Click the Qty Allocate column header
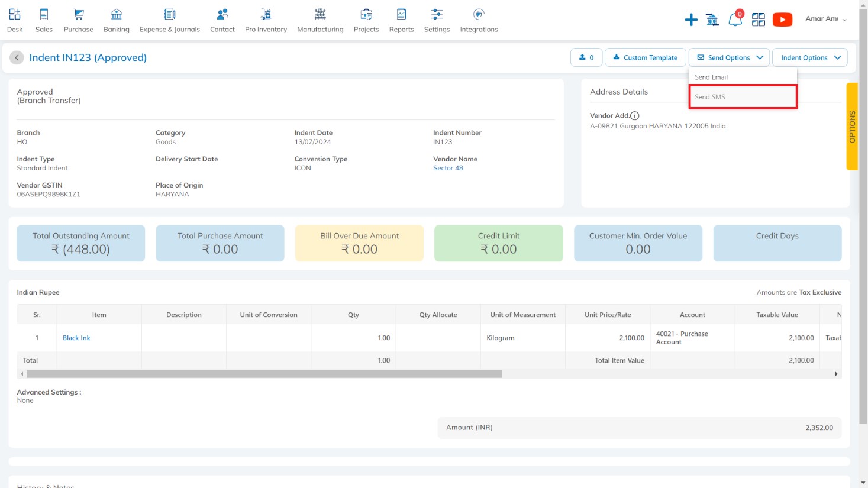The image size is (868, 488). click(438, 315)
